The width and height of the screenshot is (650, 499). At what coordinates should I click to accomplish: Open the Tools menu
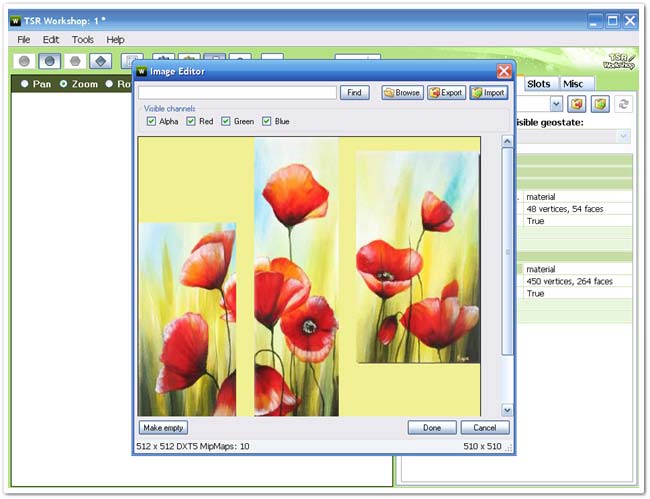82,39
